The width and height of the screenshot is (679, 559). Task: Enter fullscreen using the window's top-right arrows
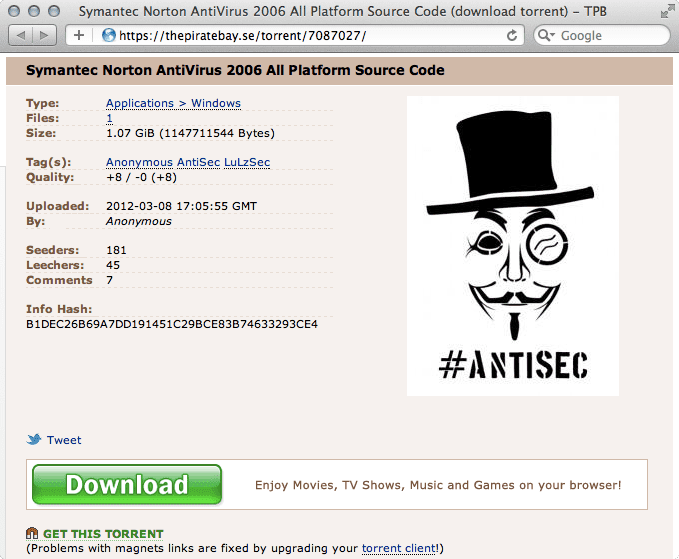[667, 12]
